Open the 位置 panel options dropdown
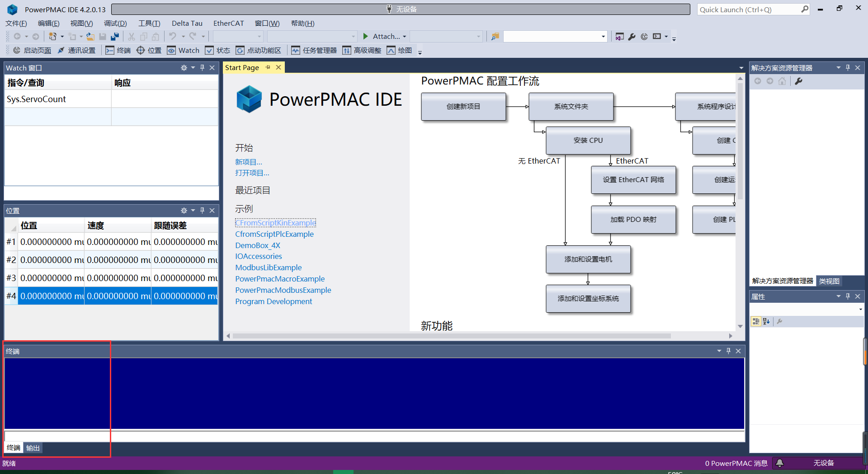 [193, 210]
